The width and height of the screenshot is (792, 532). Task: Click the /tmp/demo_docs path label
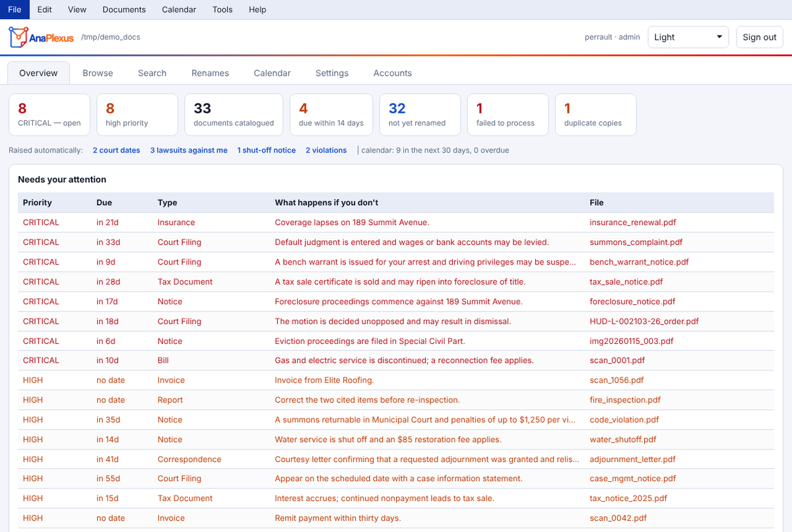pyautogui.click(x=110, y=38)
